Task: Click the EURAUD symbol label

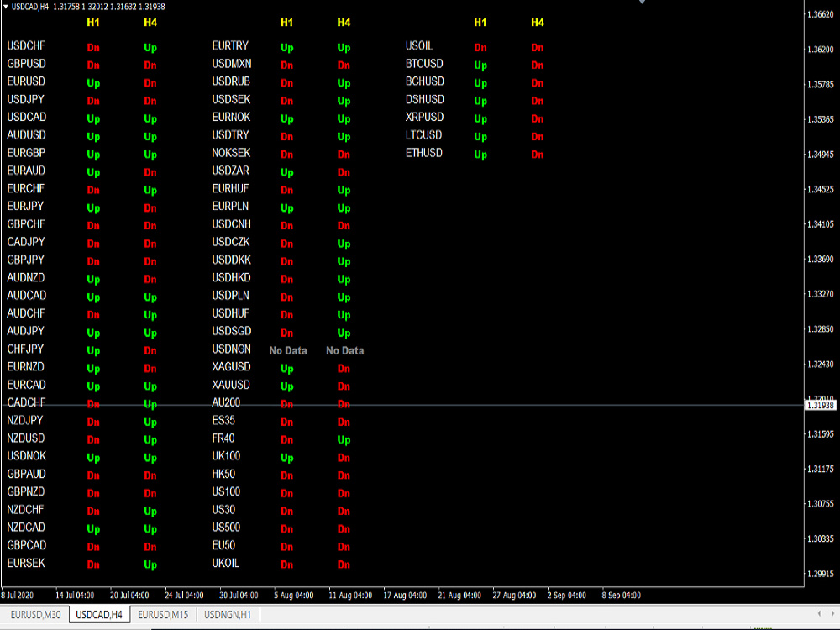Action: [26, 171]
